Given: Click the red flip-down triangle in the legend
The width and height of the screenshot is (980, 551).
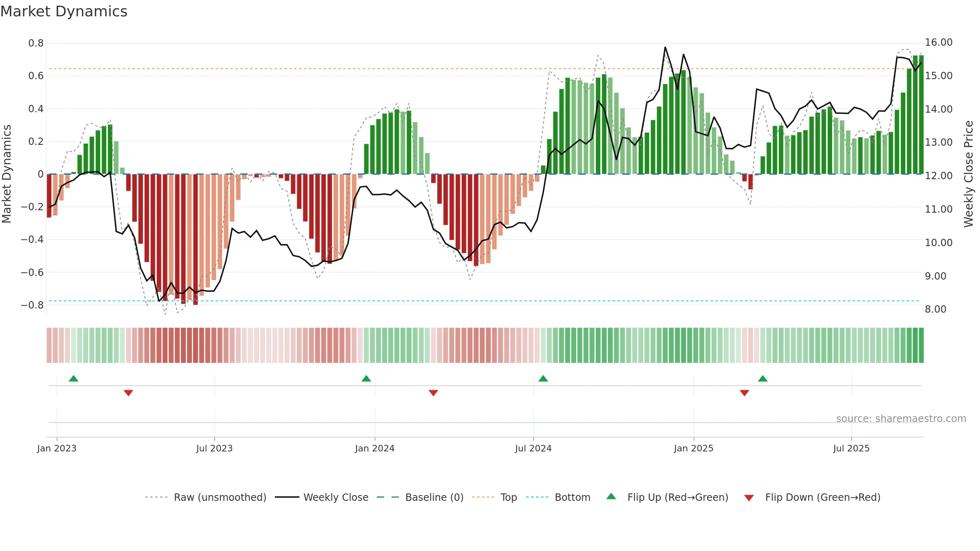Looking at the screenshot, I should coord(749,498).
